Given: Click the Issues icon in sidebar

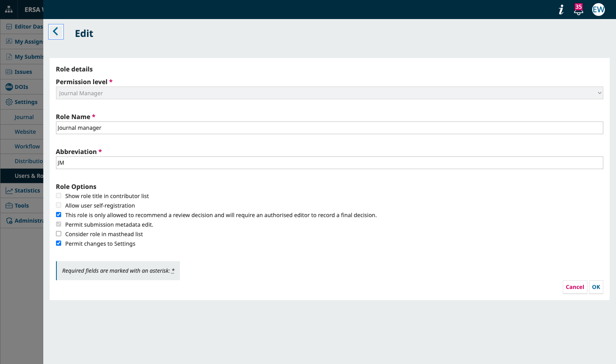Looking at the screenshot, I should 9,72.
